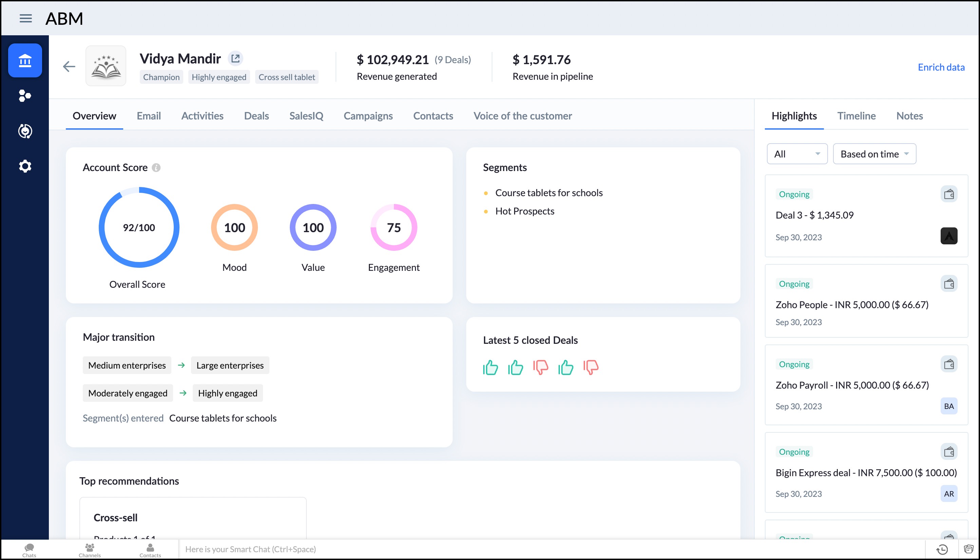The height and width of the screenshot is (560, 980).
Task: Click the settings gear in sidebar
Action: coord(25,166)
